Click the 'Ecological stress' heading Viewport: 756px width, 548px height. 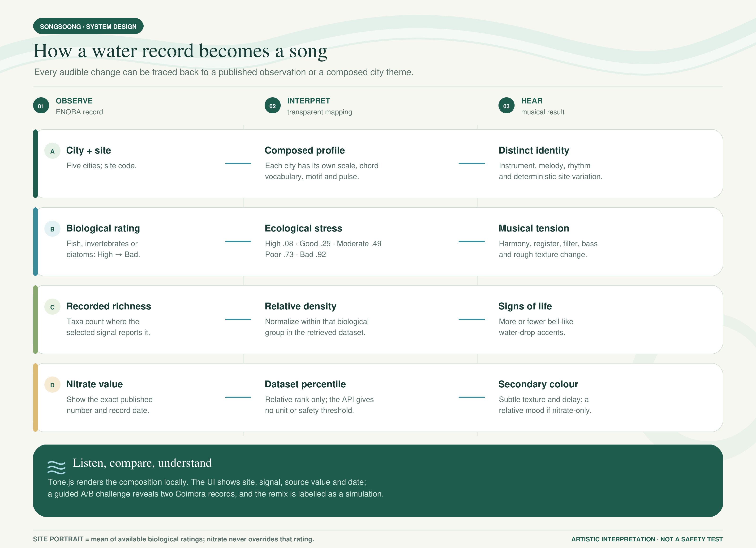pyautogui.click(x=303, y=228)
